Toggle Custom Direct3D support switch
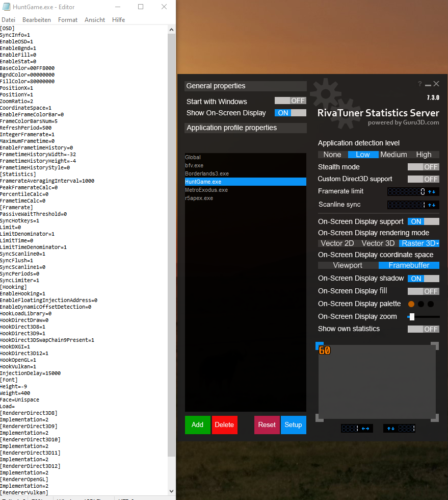This screenshot has height=500, width=448. point(423,179)
